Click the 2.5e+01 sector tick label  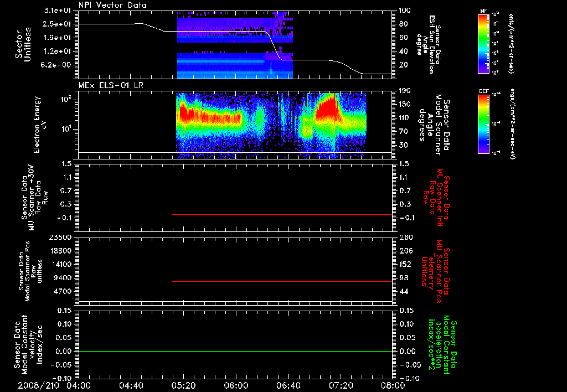[x=58, y=24]
